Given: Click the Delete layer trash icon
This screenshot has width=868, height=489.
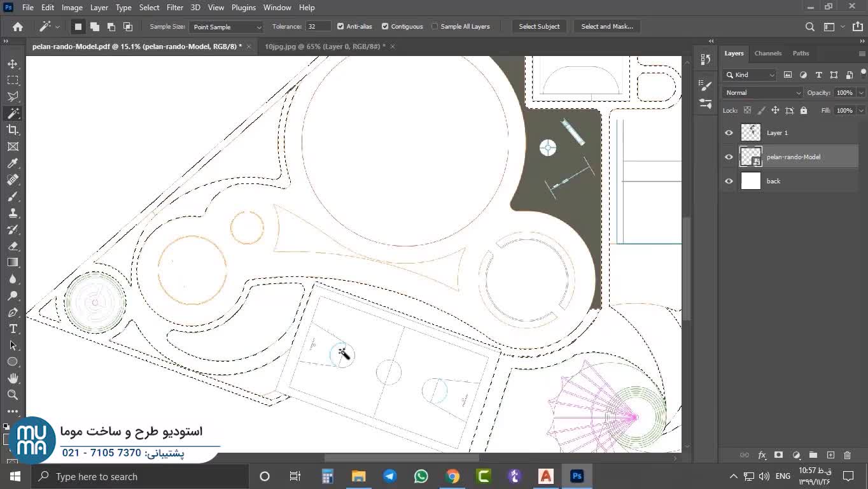Looking at the screenshot, I should pos(847,455).
